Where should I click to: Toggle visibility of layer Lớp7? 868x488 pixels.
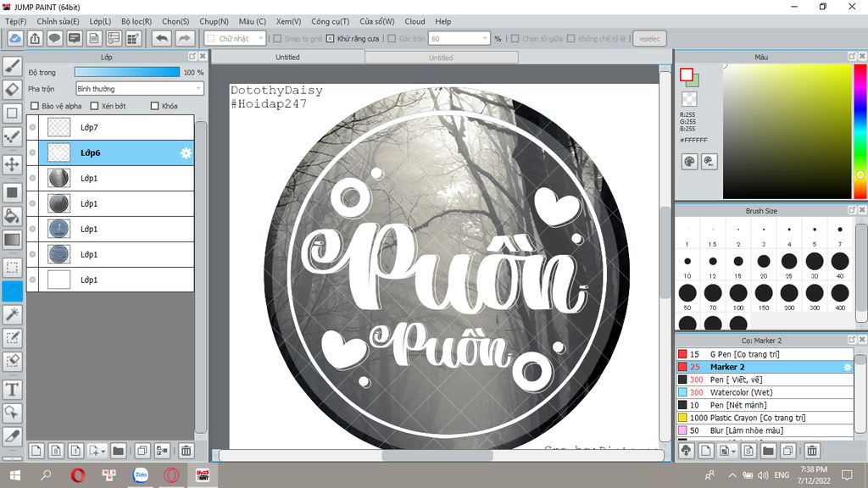(x=33, y=127)
